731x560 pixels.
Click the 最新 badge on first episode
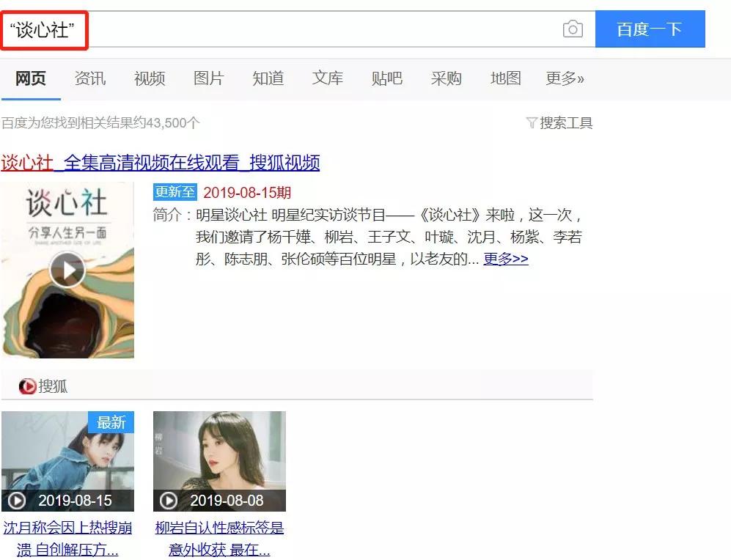tap(111, 422)
